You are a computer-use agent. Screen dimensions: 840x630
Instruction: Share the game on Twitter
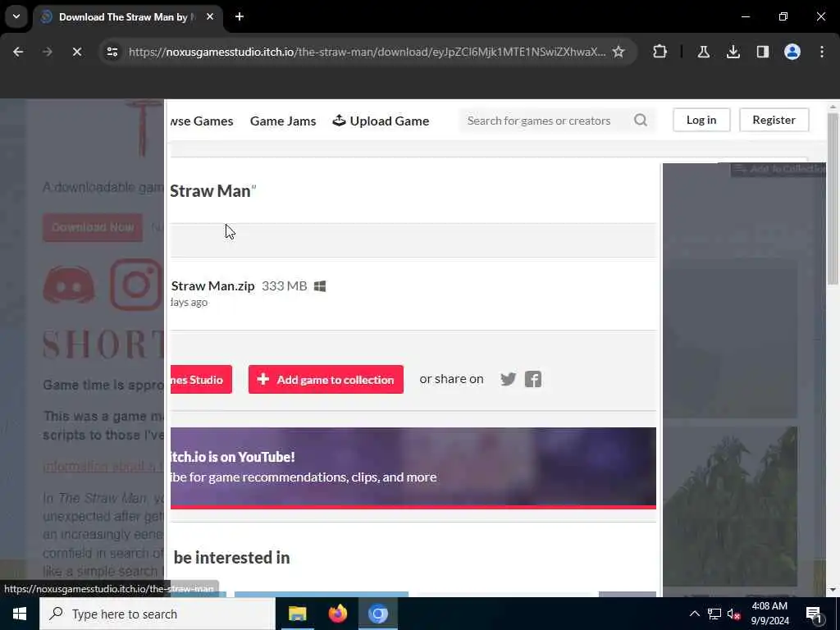(x=508, y=379)
